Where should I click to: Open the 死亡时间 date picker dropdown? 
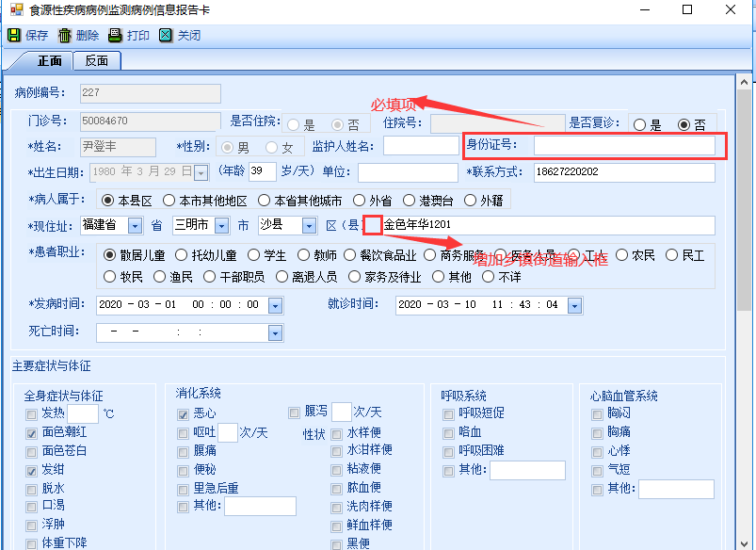(275, 332)
